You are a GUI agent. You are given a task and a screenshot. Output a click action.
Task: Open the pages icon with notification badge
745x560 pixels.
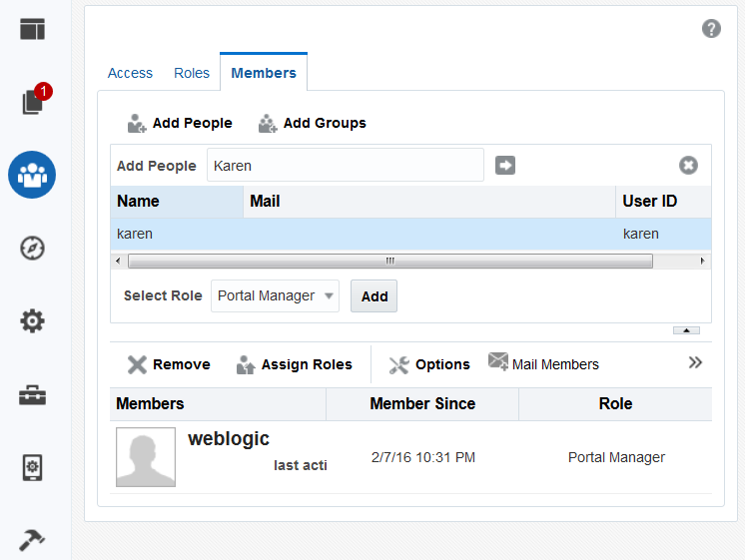32,102
